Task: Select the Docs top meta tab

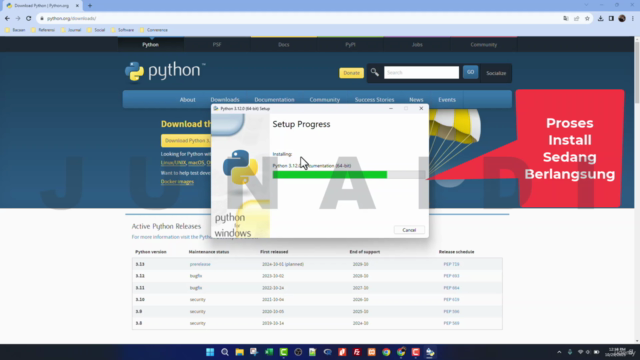Action: coord(284,44)
